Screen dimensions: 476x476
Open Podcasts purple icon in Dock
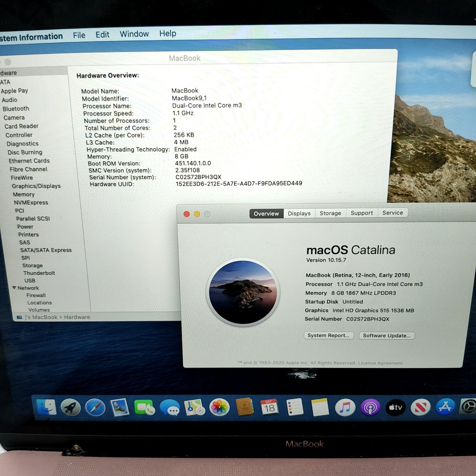click(x=370, y=407)
